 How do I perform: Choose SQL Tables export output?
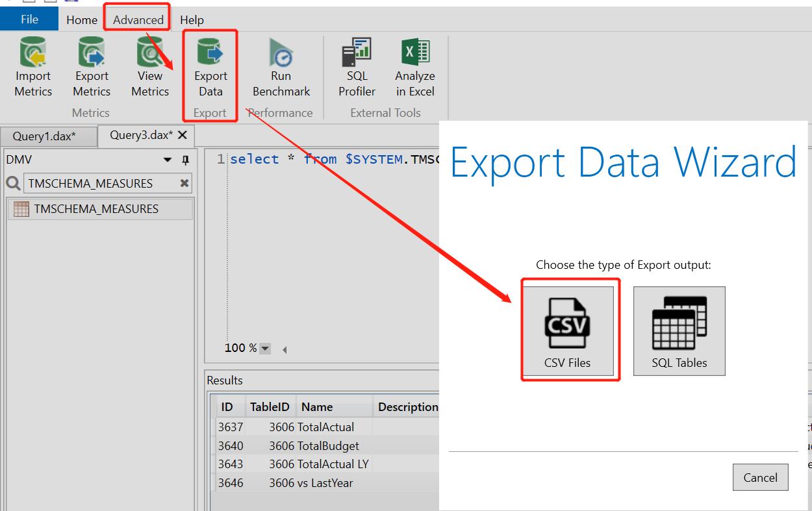[x=679, y=330]
